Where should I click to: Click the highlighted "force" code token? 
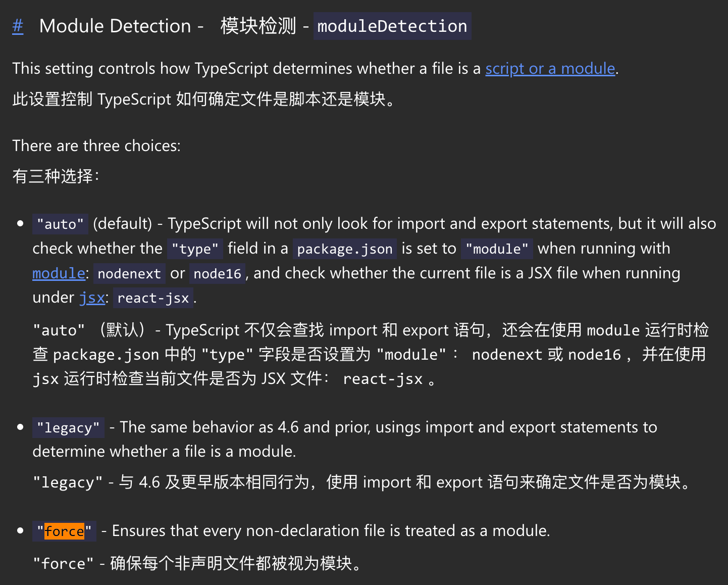tap(64, 531)
